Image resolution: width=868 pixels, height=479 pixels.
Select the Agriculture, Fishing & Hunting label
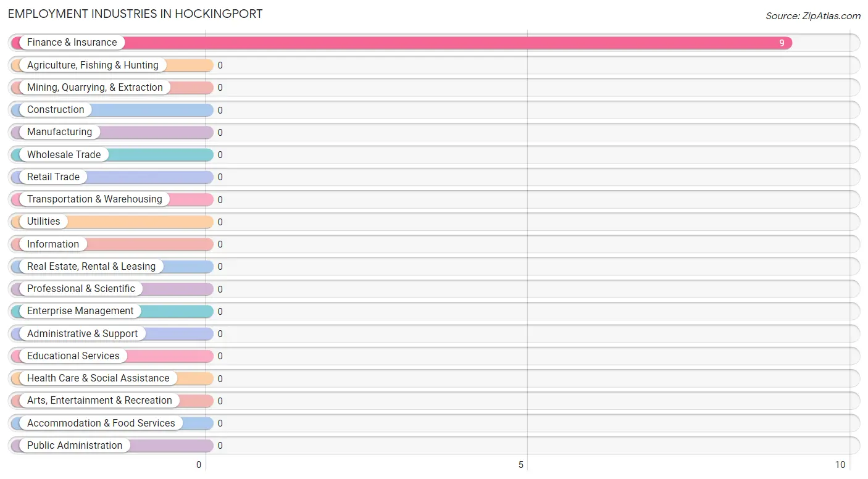click(93, 65)
